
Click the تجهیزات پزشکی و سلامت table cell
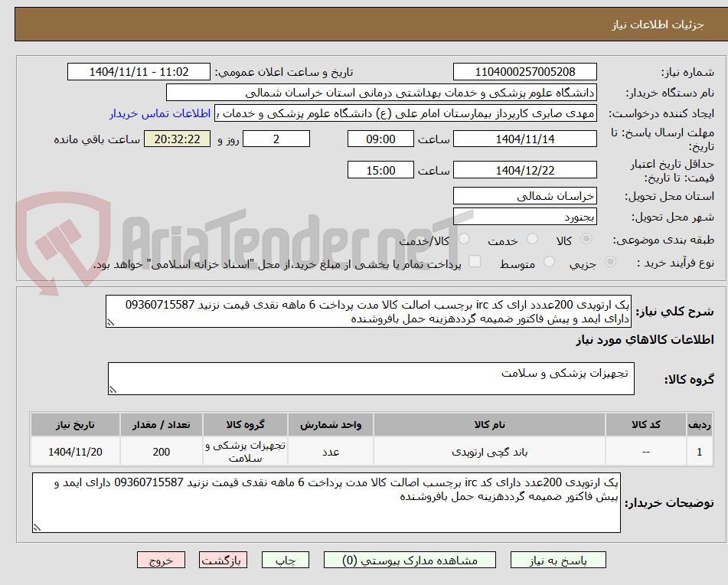245,452
